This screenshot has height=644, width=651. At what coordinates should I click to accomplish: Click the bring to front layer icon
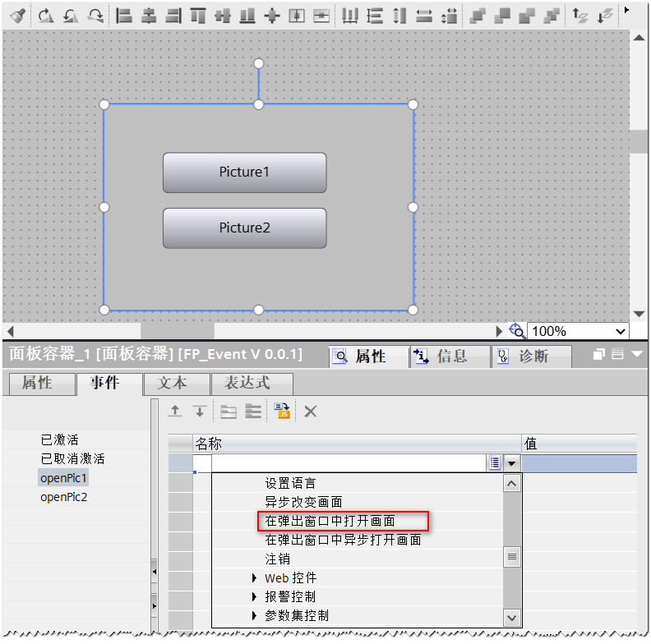point(478,15)
